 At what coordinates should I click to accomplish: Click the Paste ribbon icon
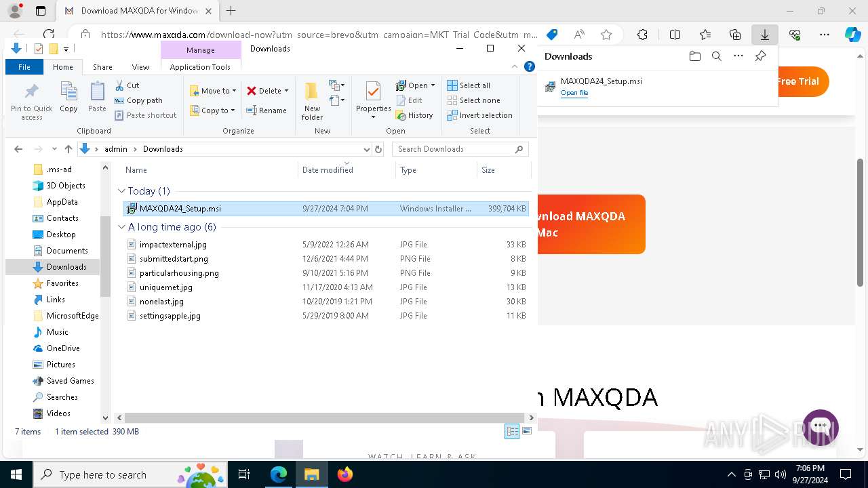tap(97, 98)
